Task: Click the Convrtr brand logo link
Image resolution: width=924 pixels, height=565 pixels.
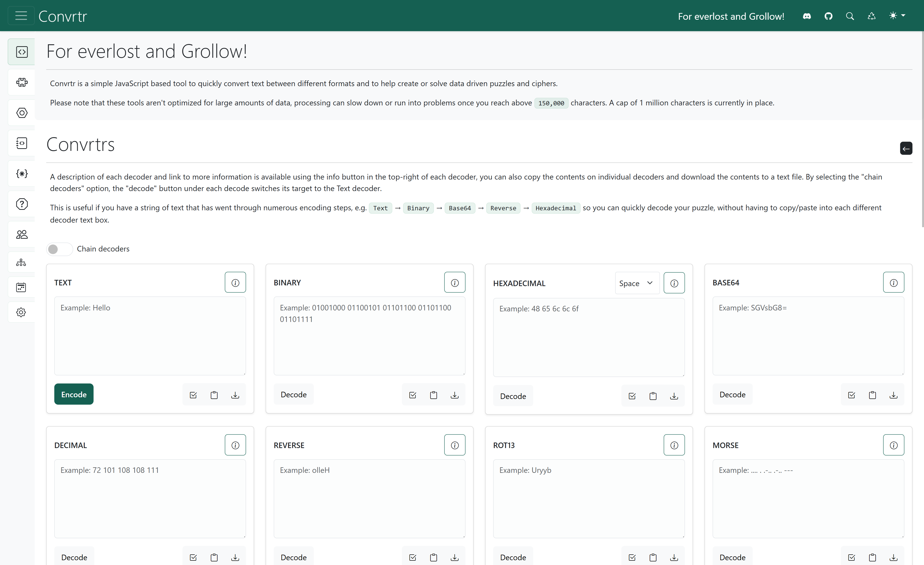Action: coord(63,16)
